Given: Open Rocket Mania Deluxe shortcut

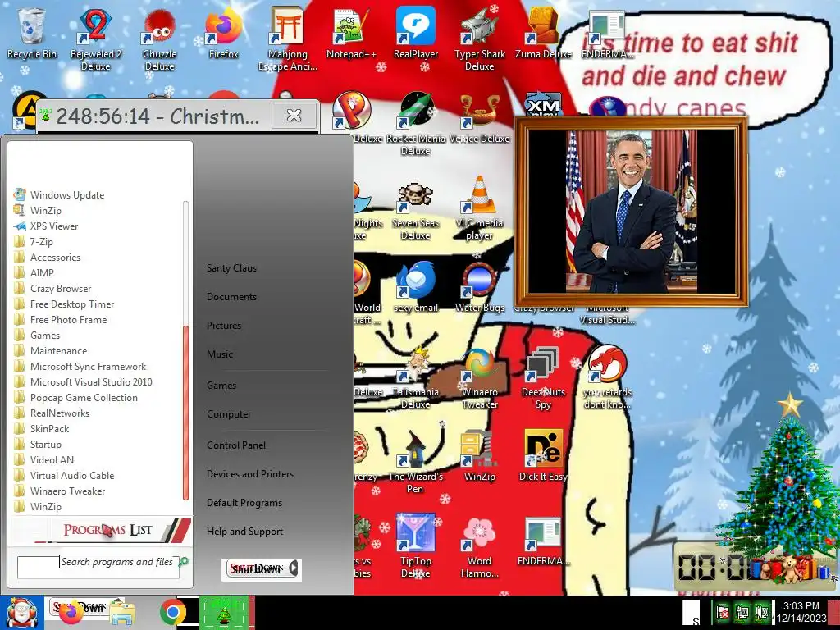Looking at the screenshot, I should (x=416, y=123).
